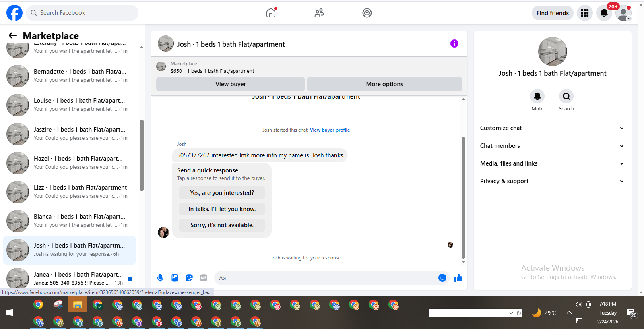
Task: Show hidden system tray icons chevron
Action: pyautogui.click(x=569, y=312)
